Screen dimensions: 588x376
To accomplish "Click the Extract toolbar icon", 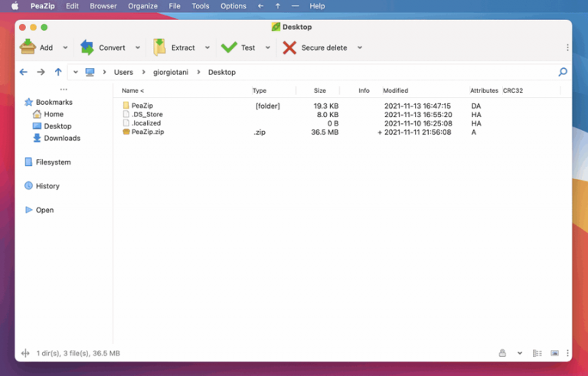I will (159, 47).
